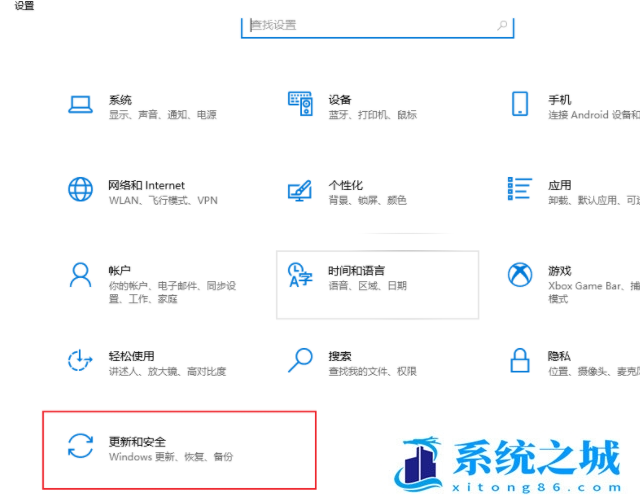
Task: Click the Apps list icon
Action: [x=520, y=189]
